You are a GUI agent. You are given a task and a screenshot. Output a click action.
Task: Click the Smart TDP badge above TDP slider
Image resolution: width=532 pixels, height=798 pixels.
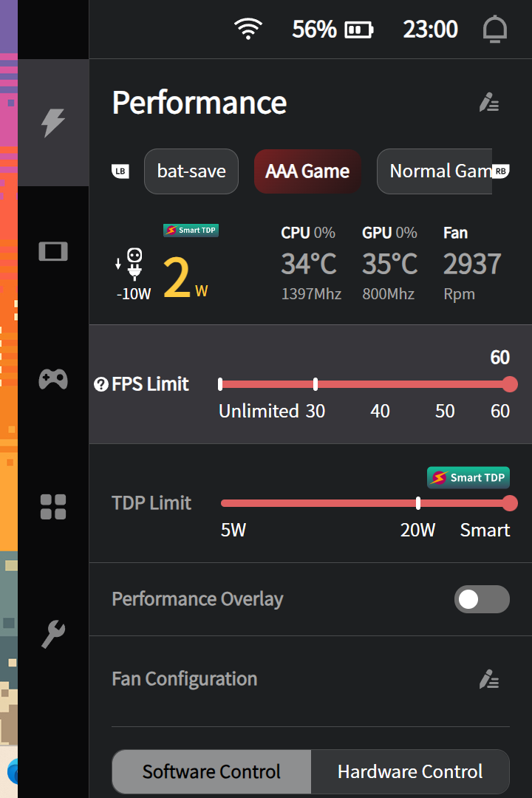468,477
